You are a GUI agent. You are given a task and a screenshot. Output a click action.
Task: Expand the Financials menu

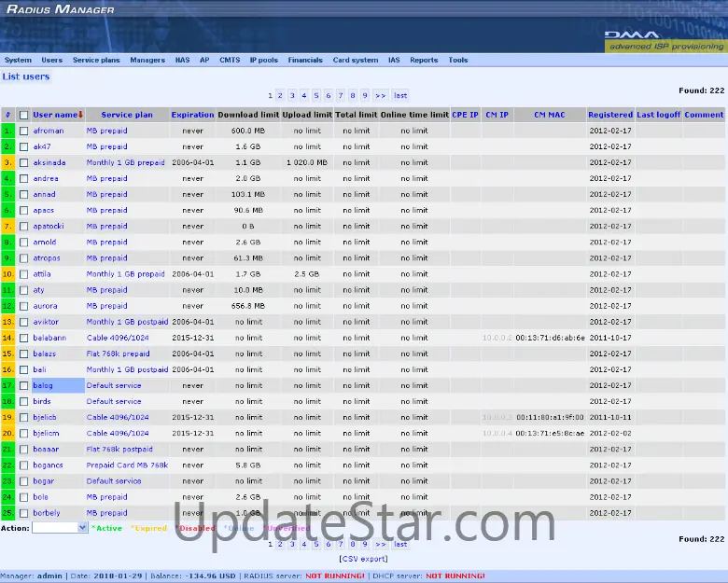[x=305, y=60]
